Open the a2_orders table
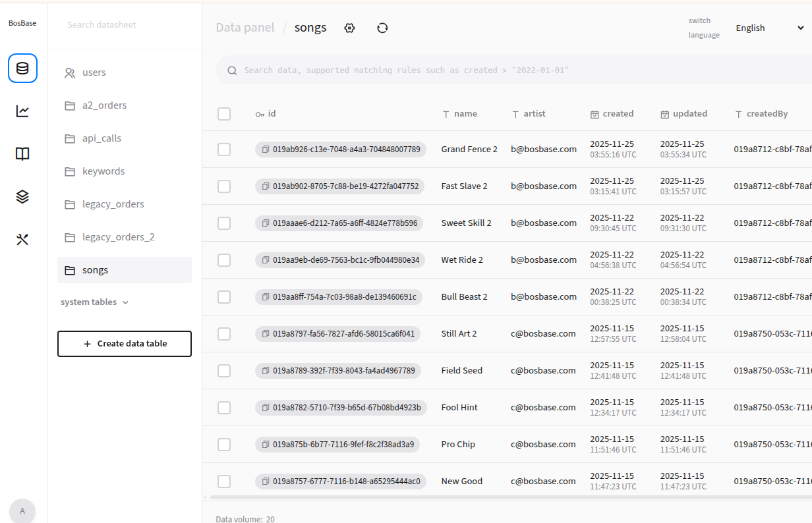The image size is (812, 523). tap(125, 105)
